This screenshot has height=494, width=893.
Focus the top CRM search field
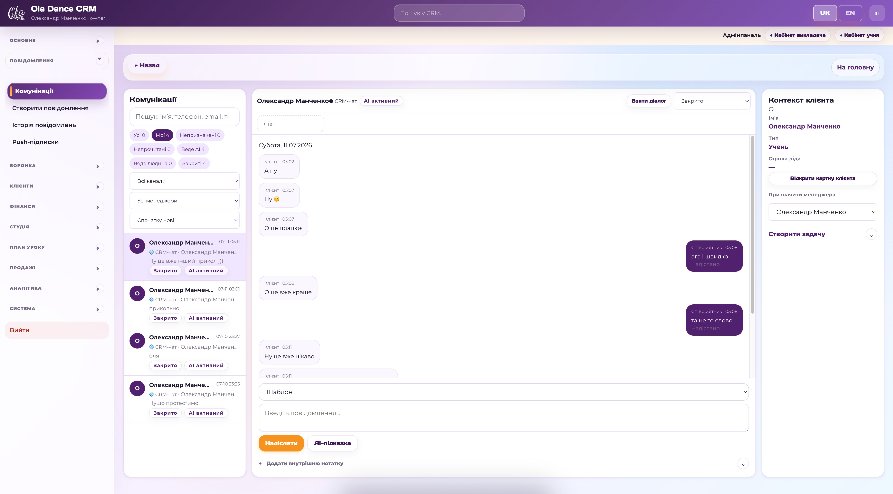[x=459, y=13]
